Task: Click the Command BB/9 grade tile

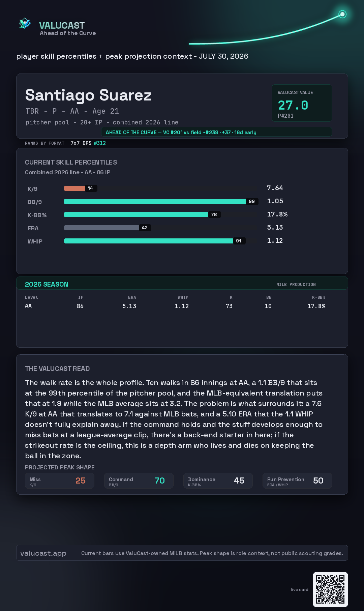Action: pyautogui.click(x=139, y=481)
